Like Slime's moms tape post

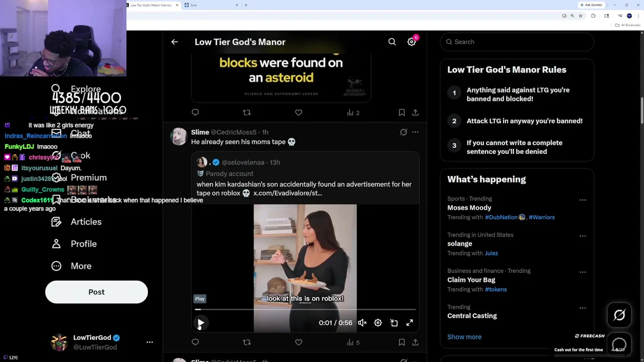point(298,342)
